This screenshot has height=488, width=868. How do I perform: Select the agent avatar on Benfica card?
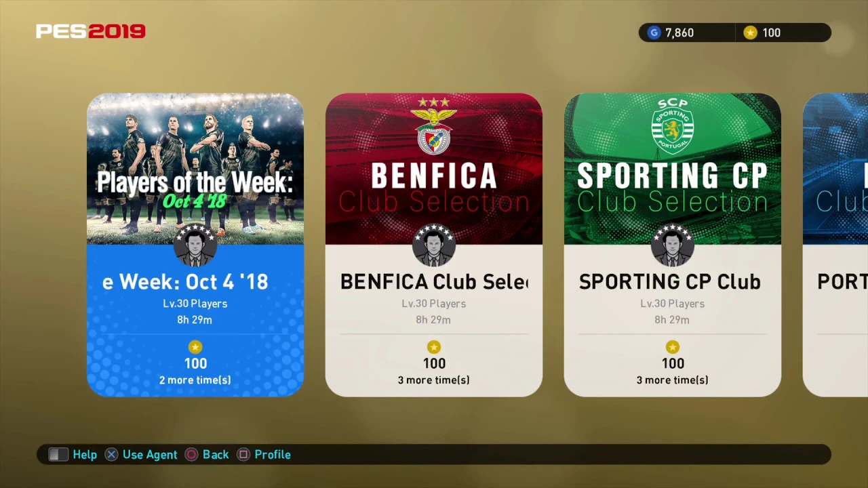click(434, 245)
